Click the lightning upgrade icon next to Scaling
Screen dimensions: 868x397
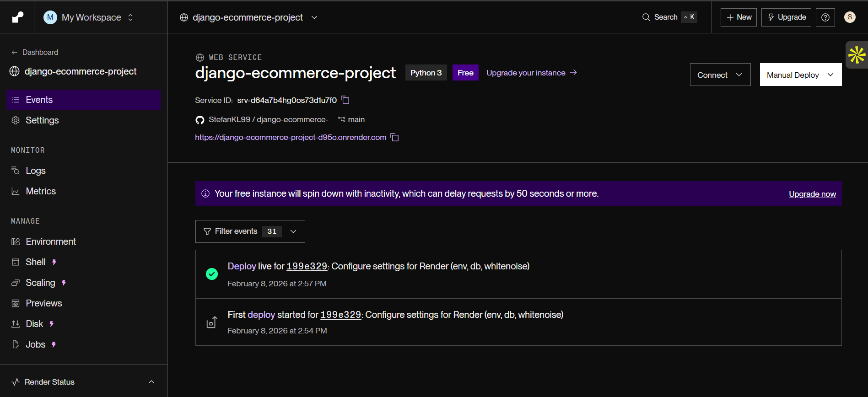point(64,283)
